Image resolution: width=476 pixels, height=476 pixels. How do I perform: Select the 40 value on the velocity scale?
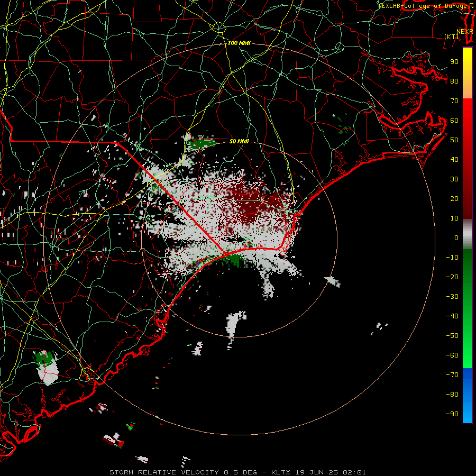tap(454, 160)
